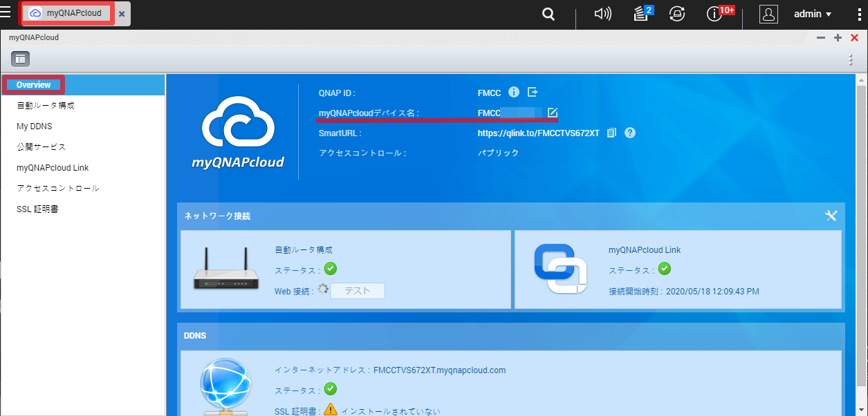Click the DDNS green status check icon
This screenshot has width=868, height=416.
[x=331, y=389]
